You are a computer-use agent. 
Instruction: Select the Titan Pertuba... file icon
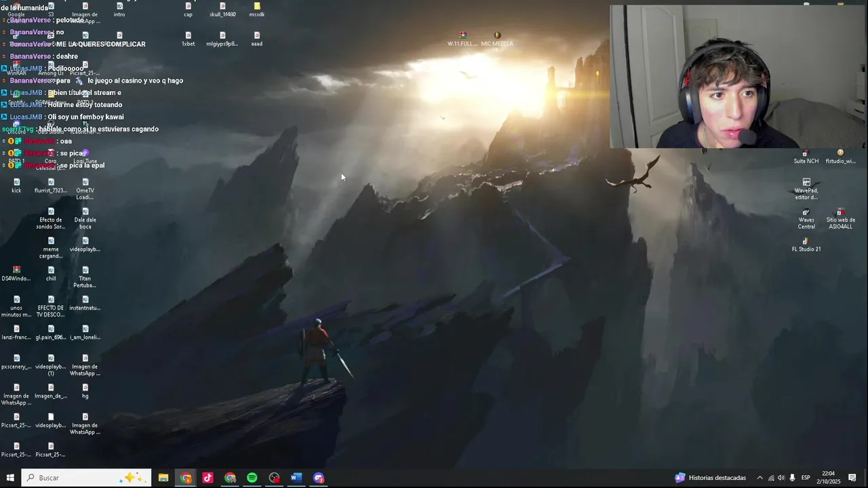(85, 277)
